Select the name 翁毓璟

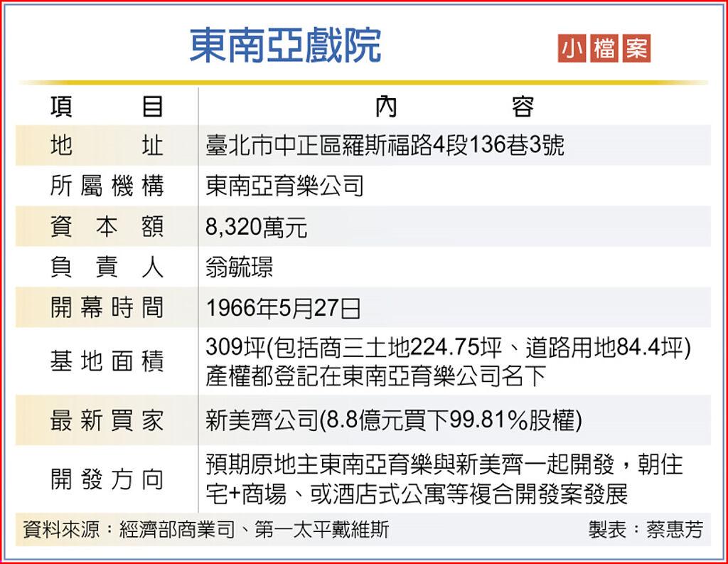click(x=239, y=267)
